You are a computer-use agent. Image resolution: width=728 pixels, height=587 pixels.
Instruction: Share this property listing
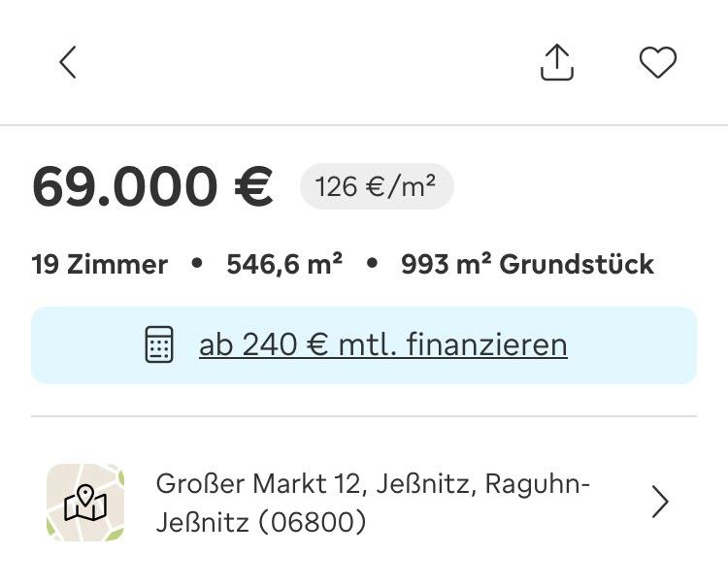[557, 63]
